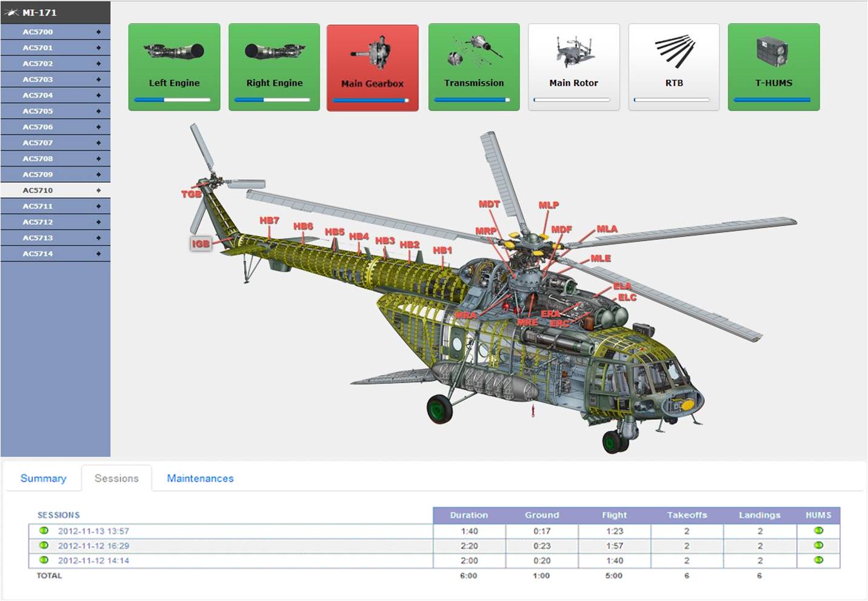The image size is (868, 601).
Task: Click the green status icon for session 2012-11-12 16:29
Action: click(44, 545)
